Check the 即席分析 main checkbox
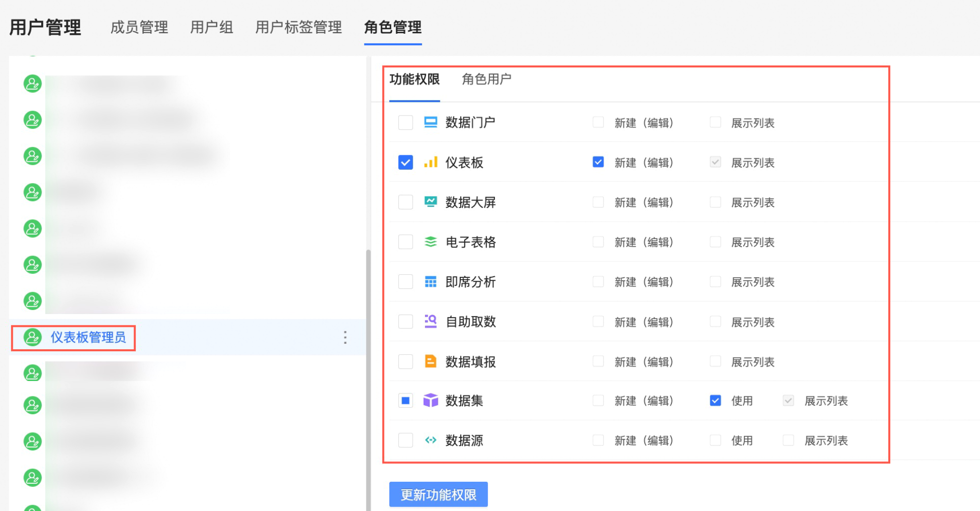 pos(406,282)
